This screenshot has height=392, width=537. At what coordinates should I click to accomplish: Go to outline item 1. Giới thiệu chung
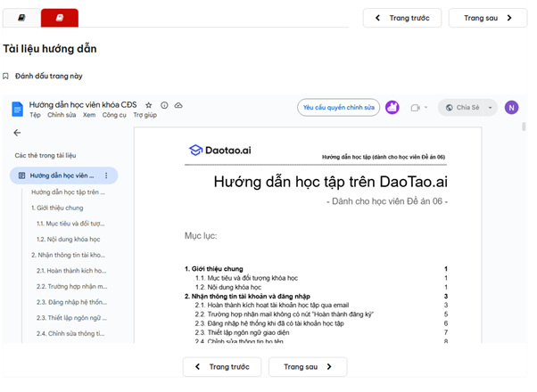tap(57, 208)
